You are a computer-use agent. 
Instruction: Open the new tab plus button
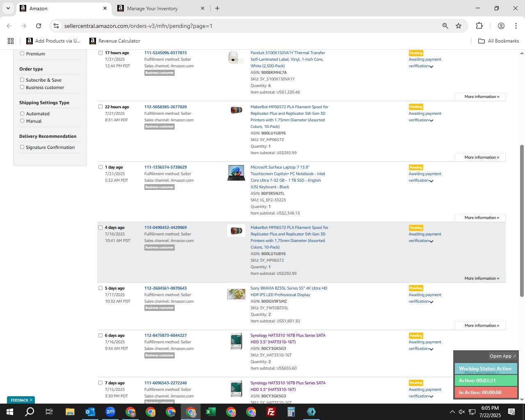[217, 8]
